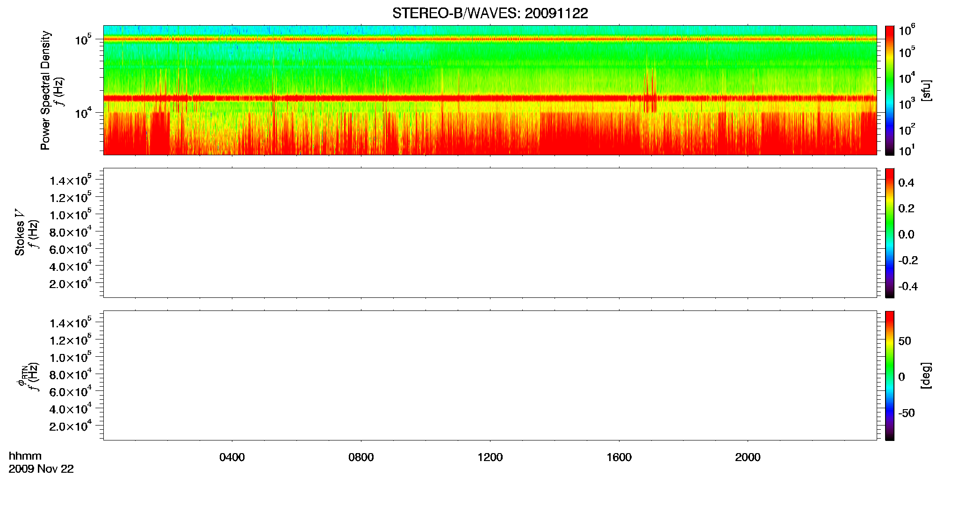Select the 1200 time tick label
This screenshot has height=505, width=980.
pos(490,457)
